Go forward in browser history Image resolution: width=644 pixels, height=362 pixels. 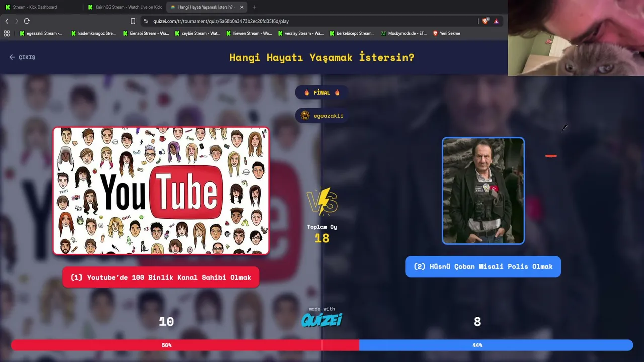(17, 21)
